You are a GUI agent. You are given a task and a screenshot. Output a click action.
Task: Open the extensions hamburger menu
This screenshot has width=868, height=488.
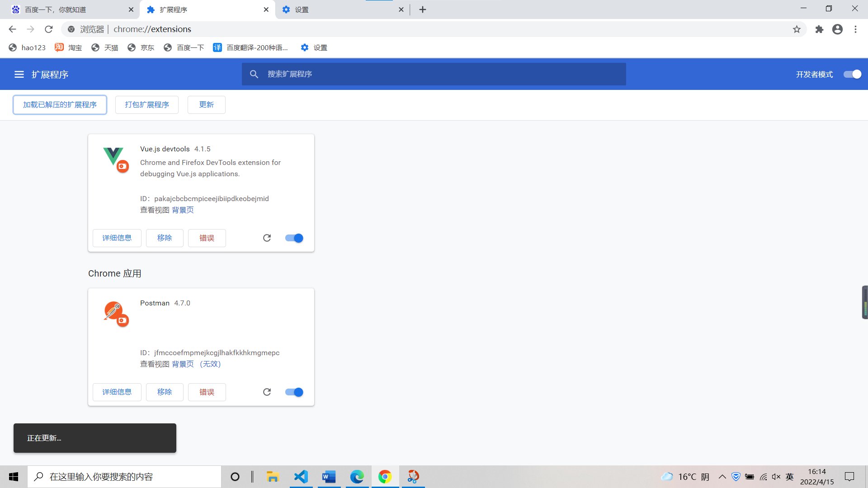click(x=19, y=75)
